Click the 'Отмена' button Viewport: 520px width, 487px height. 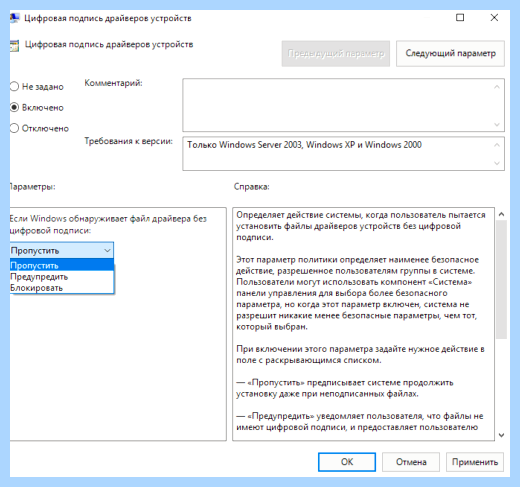(x=411, y=462)
